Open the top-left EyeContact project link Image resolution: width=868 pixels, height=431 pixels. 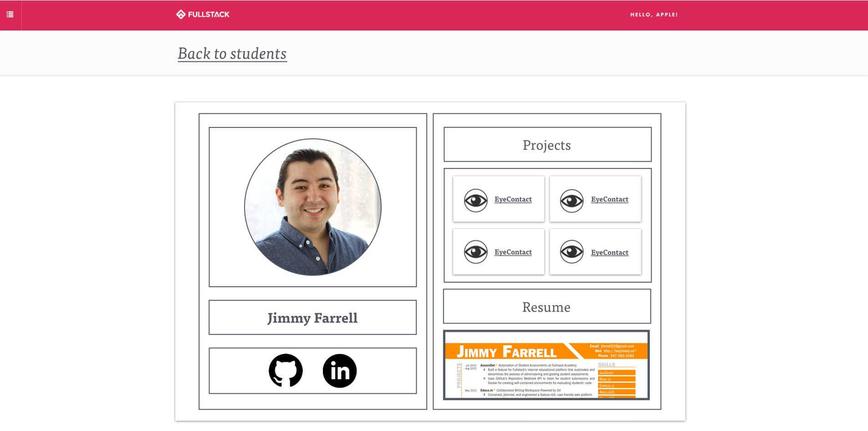(x=513, y=199)
